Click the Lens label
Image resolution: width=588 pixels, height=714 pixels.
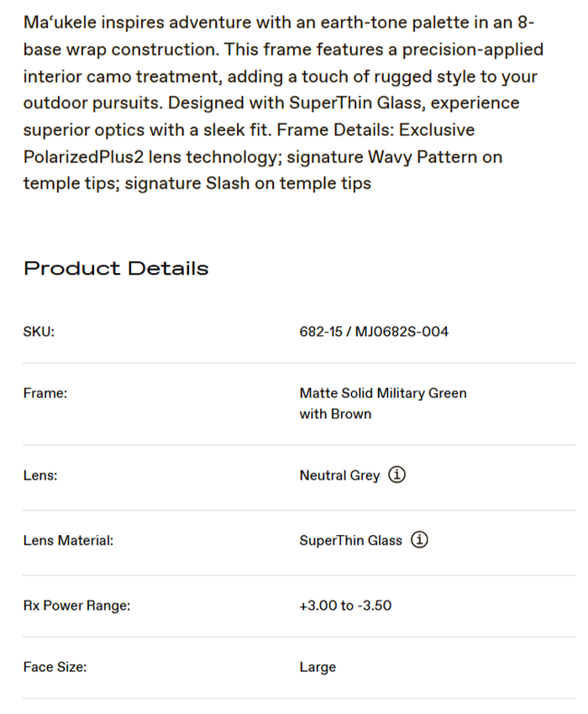tap(40, 475)
